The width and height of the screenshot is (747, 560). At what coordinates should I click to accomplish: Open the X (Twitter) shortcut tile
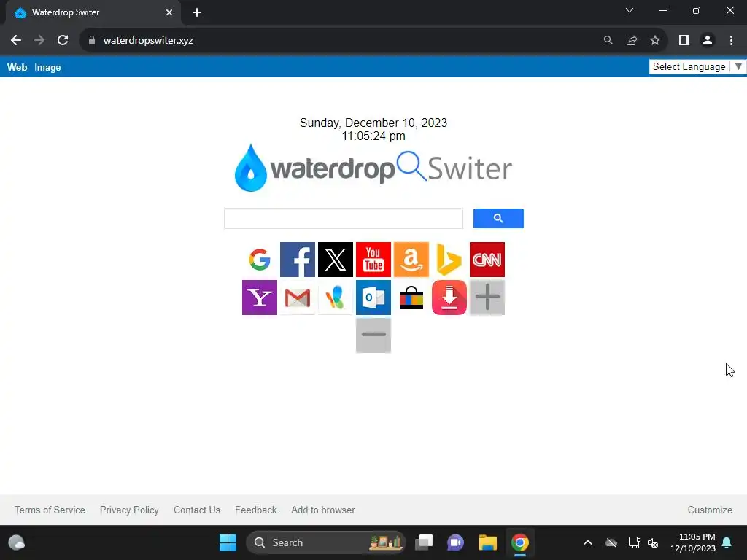tap(336, 260)
